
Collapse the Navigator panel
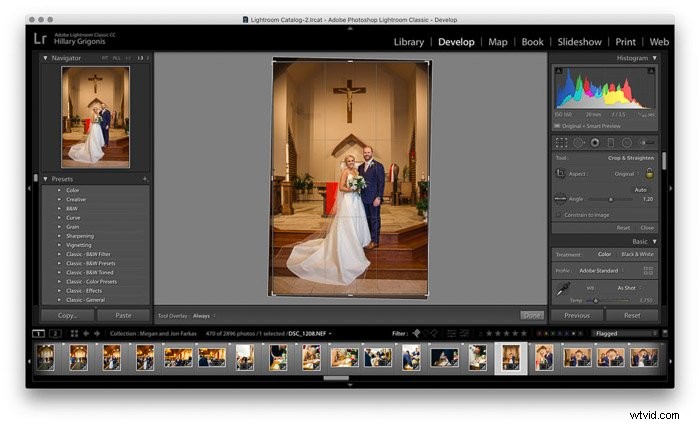45,58
